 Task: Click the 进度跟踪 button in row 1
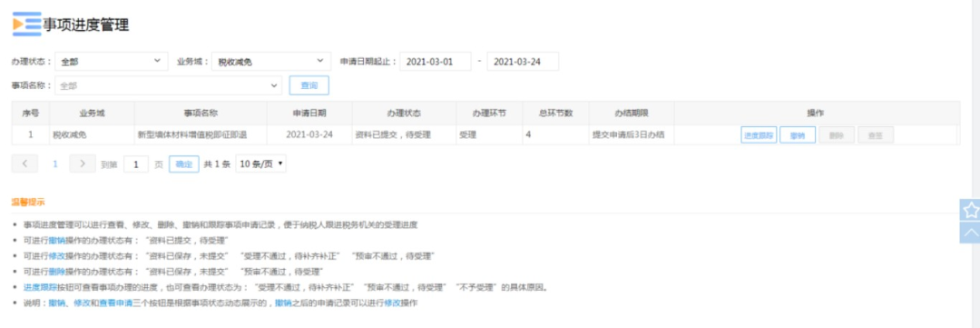pos(759,135)
